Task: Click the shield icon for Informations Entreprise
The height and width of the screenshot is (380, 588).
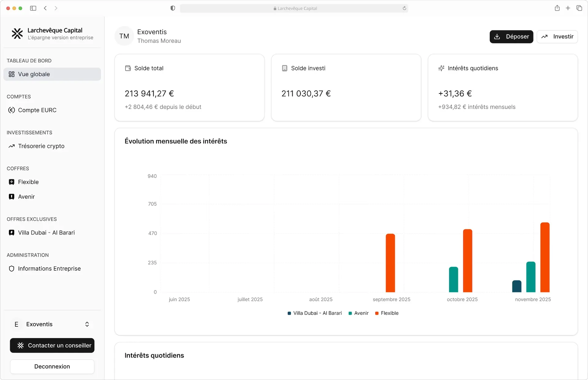Action: 12,269
